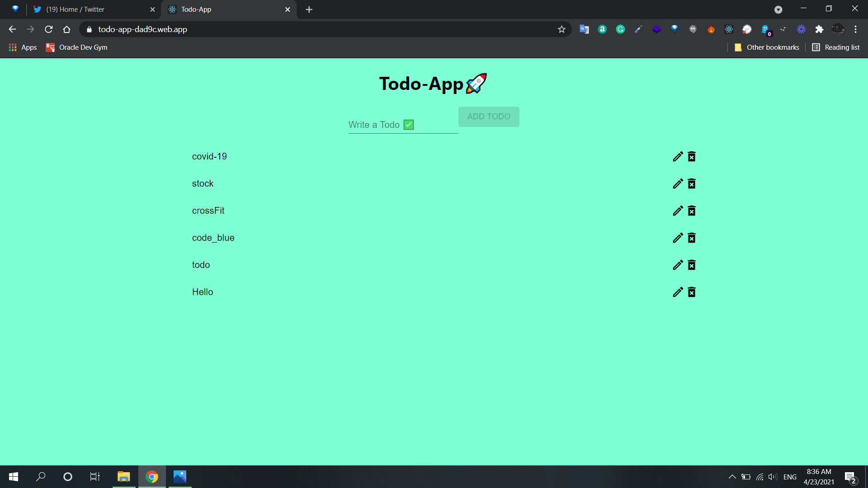Image resolution: width=868 pixels, height=488 pixels.
Task: Show hidden system tray icons
Action: [732, 477]
